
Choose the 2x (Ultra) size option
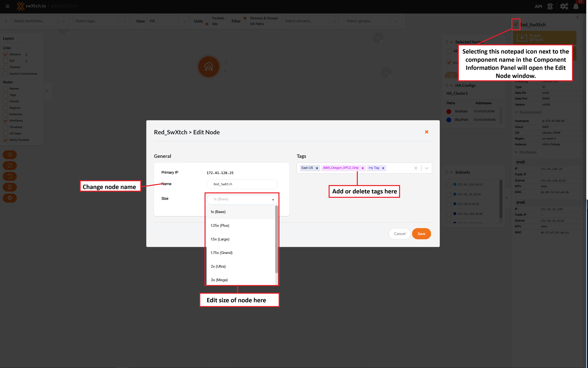(218, 266)
